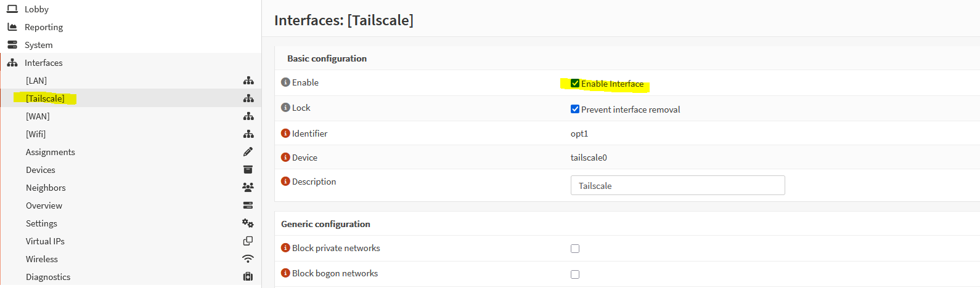The height and width of the screenshot is (288, 980).
Task: Click the Overview server icon
Action: pyautogui.click(x=248, y=206)
